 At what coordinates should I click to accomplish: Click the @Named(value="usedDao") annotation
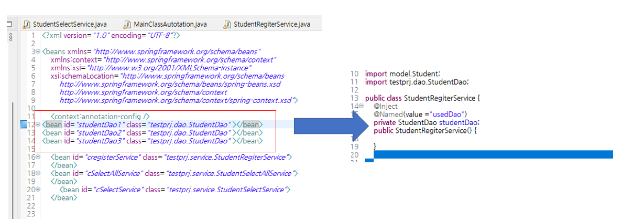(420, 114)
